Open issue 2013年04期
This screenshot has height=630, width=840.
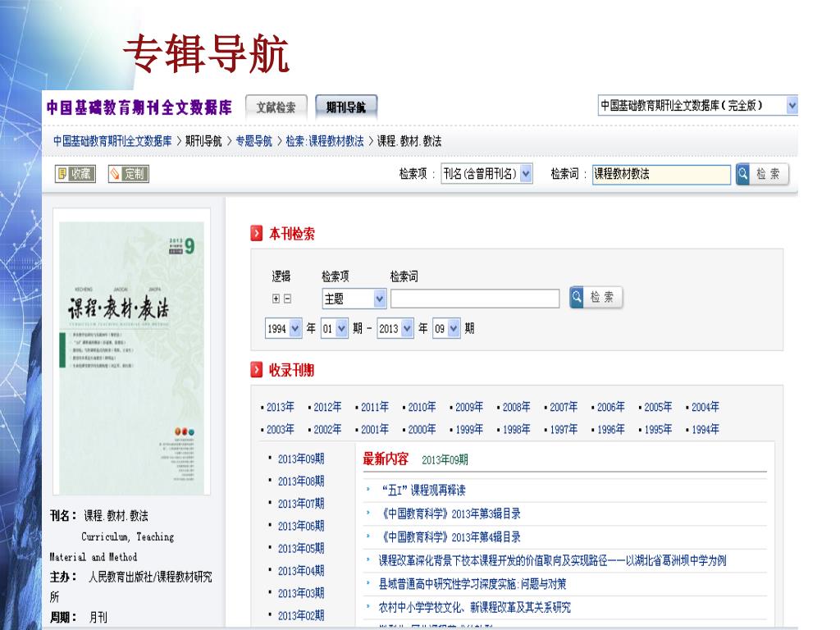[x=300, y=571]
